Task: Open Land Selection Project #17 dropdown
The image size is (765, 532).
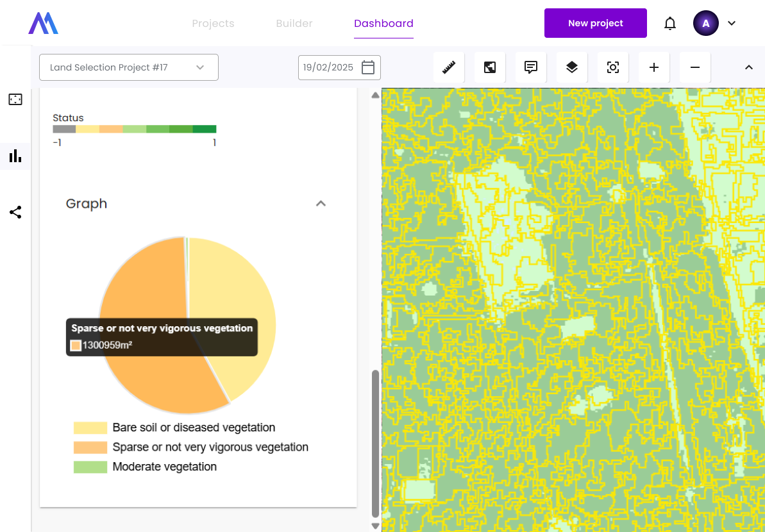Action: click(129, 67)
